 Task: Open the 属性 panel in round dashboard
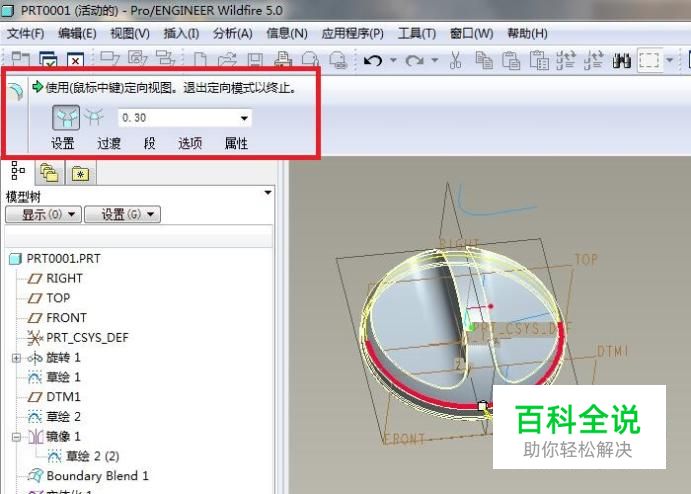coord(236,143)
